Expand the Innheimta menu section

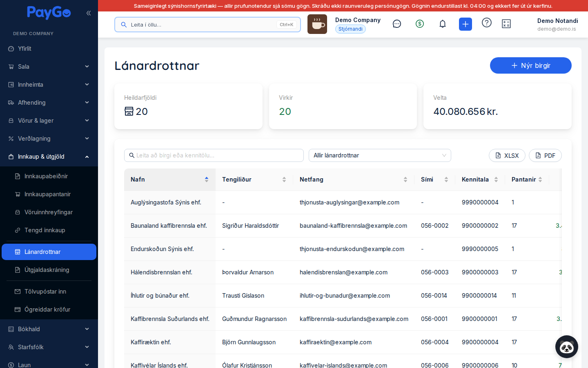(49, 85)
